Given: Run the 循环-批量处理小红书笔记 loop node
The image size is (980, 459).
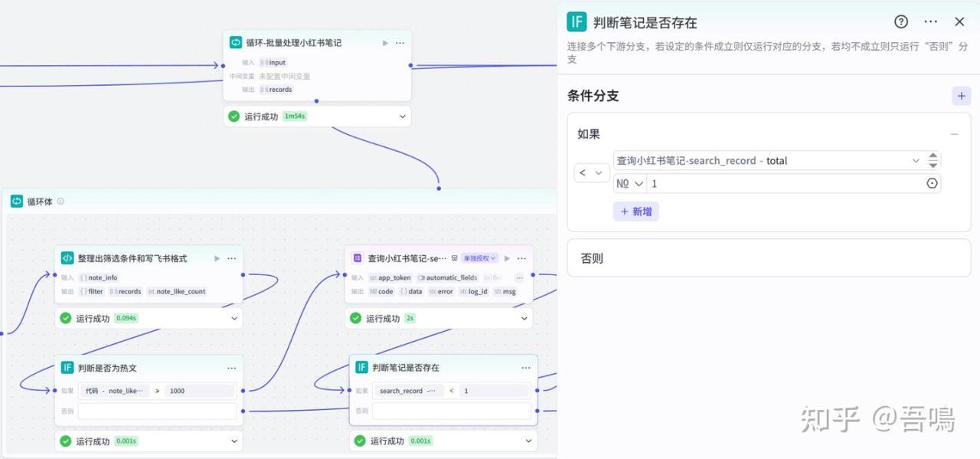Looking at the screenshot, I should [x=385, y=43].
